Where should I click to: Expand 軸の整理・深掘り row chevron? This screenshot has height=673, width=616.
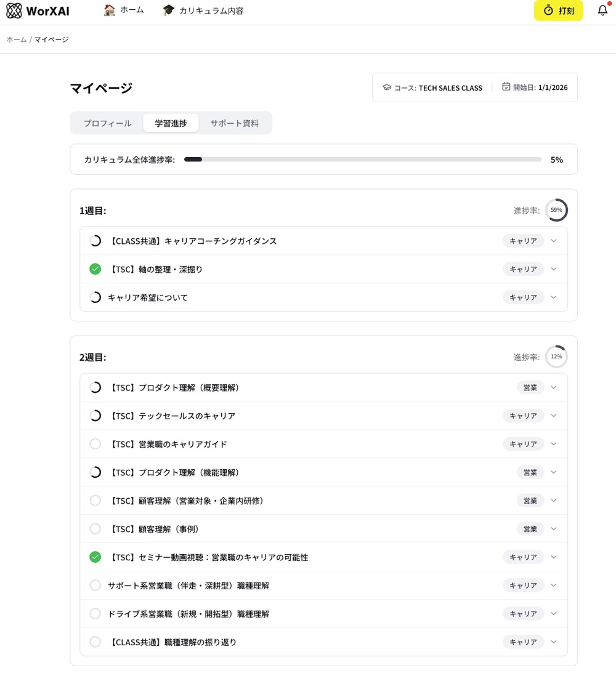coord(554,269)
